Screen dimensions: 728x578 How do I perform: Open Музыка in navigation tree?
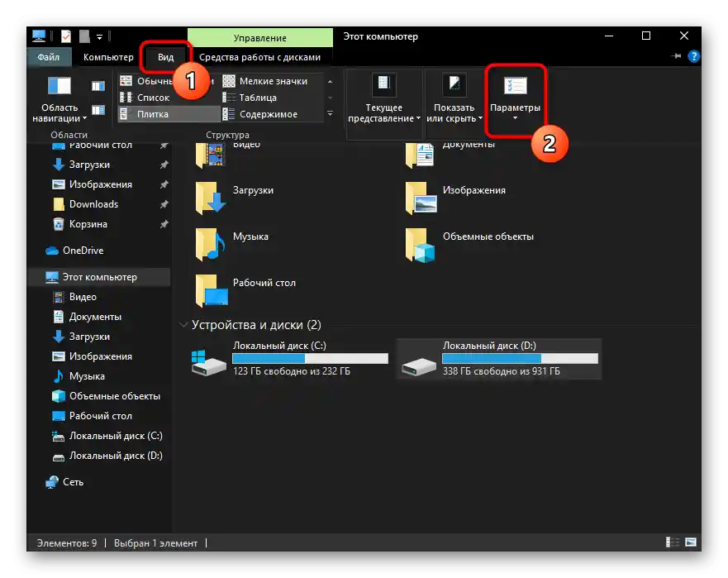87,376
